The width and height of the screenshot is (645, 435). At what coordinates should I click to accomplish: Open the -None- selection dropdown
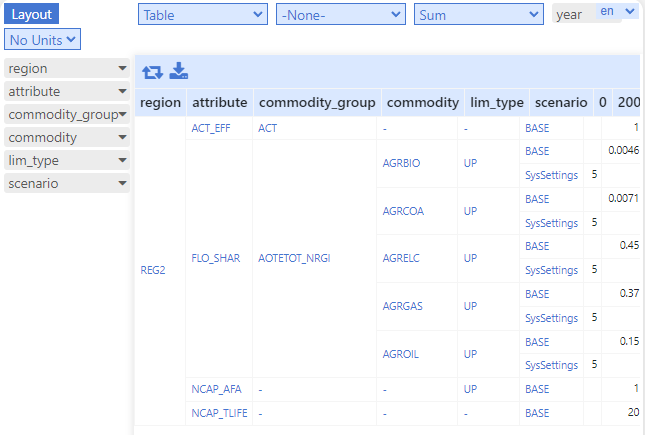pyautogui.click(x=341, y=14)
